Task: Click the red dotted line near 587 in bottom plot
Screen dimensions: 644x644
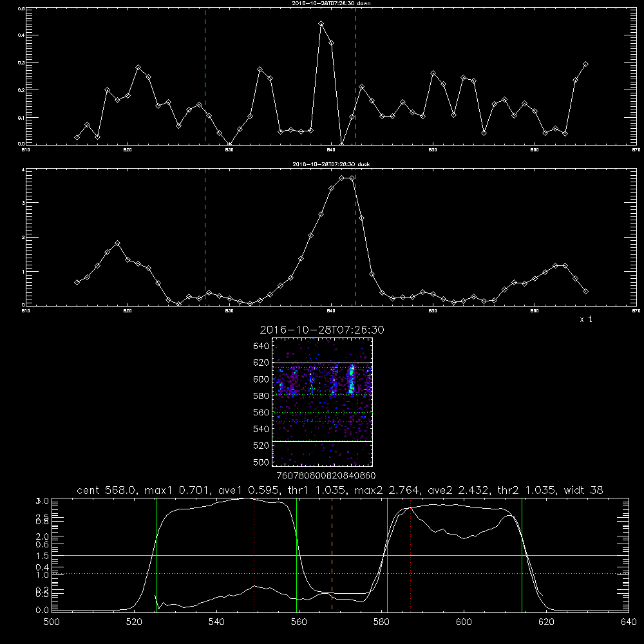Action: click(410, 554)
